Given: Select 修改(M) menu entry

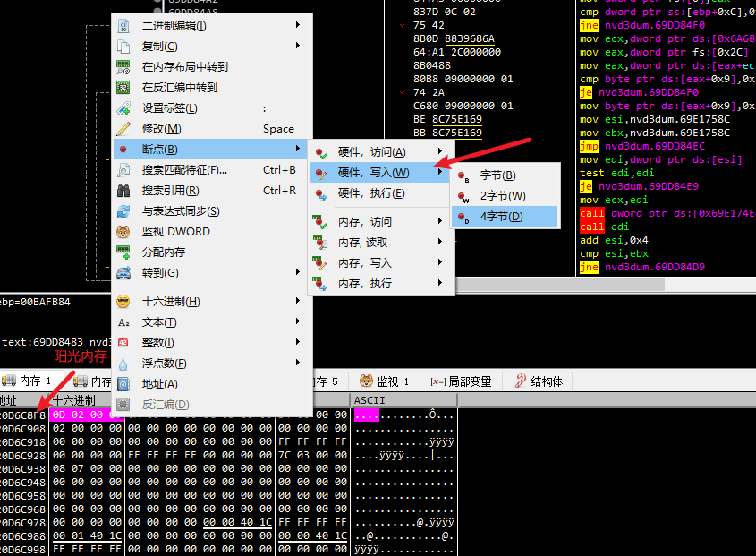Looking at the screenshot, I should [212, 129].
